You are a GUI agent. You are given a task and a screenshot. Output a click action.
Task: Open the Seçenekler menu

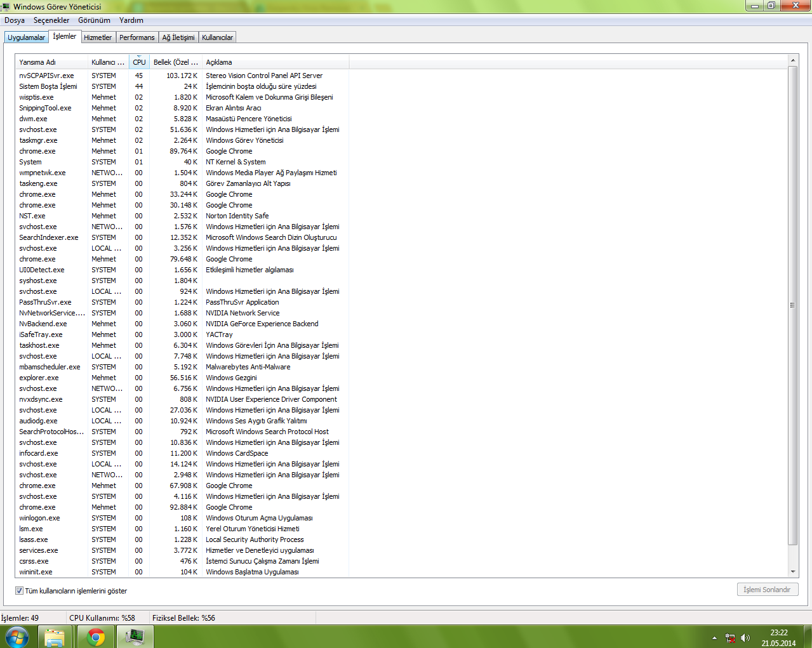[x=51, y=20]
